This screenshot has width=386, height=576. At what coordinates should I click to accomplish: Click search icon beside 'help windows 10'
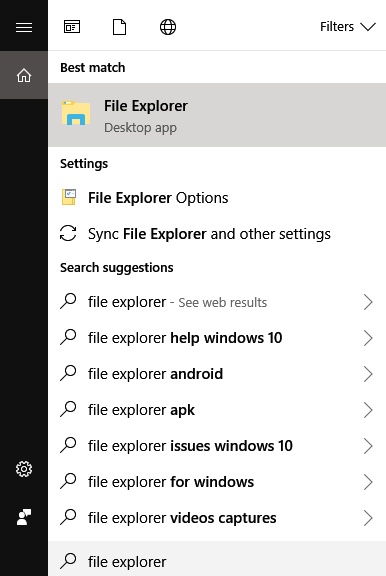click(x=68, y=336)
